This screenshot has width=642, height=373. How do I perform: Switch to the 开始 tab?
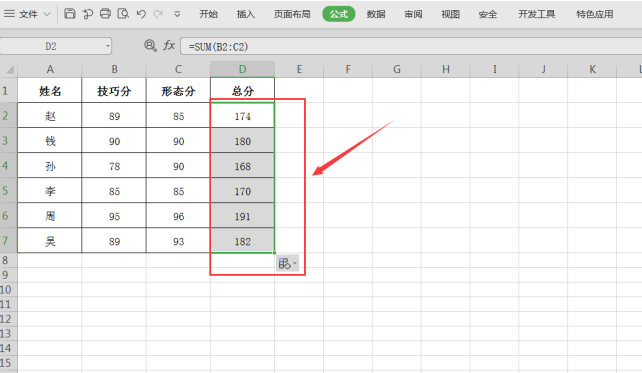coord(208,14)
